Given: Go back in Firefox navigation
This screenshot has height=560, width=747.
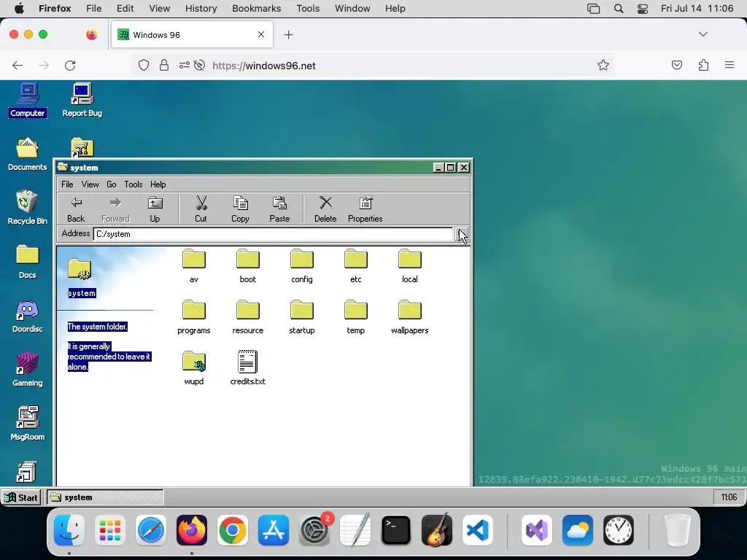Looking at the screenshot, I should click(18, 65).
